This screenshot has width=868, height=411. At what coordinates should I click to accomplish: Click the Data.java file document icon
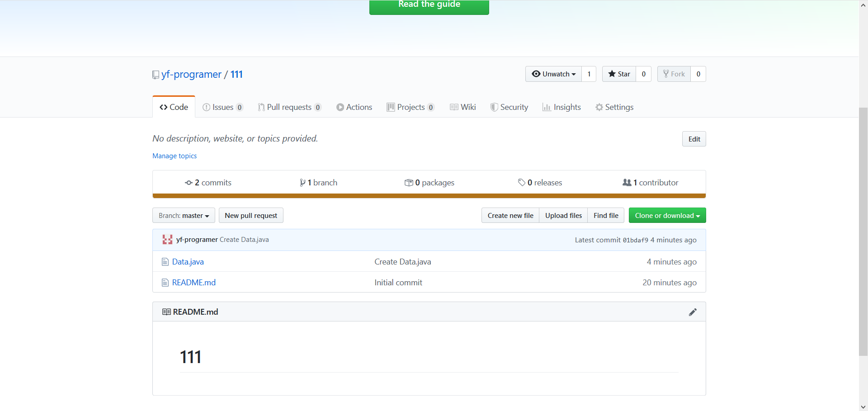pyautogui.click(x=165, y=261)
